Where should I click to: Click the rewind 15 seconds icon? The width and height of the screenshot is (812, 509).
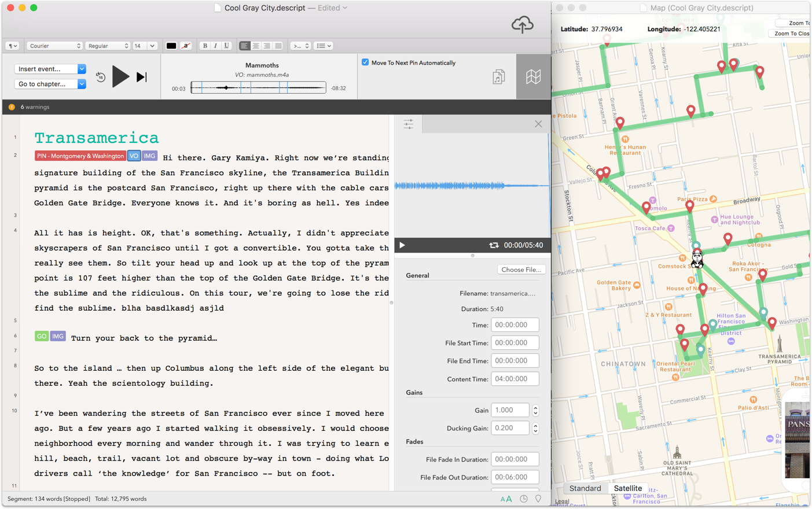pos(101,77)
